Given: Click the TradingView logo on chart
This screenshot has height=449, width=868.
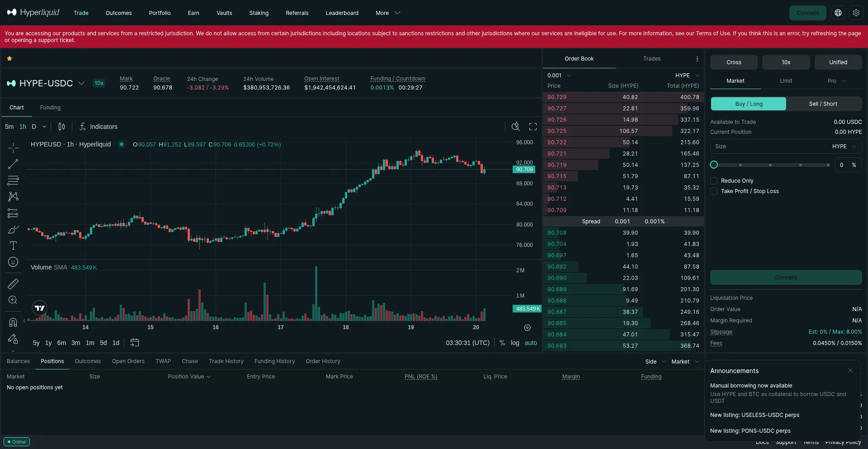Looking at the screenshot, I should (x=40, y=308).
